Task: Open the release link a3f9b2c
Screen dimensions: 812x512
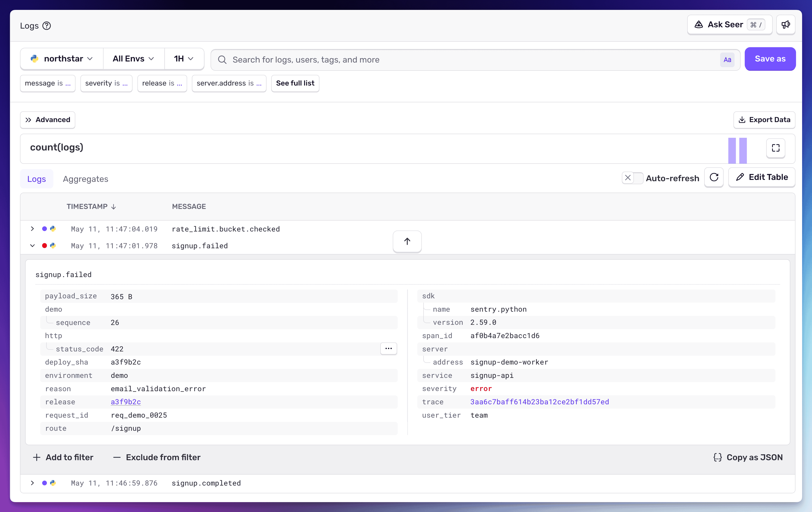Action: 126,402
